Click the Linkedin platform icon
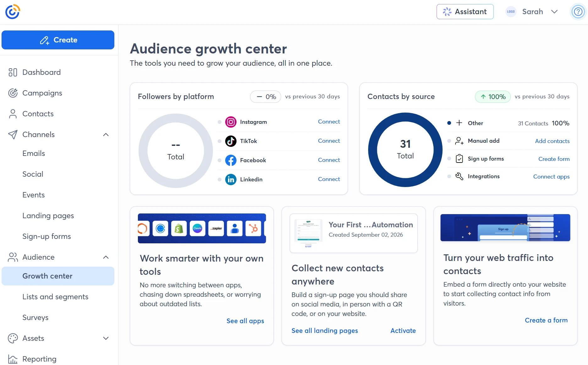This screenshot has width=588, height=365. 231,179
